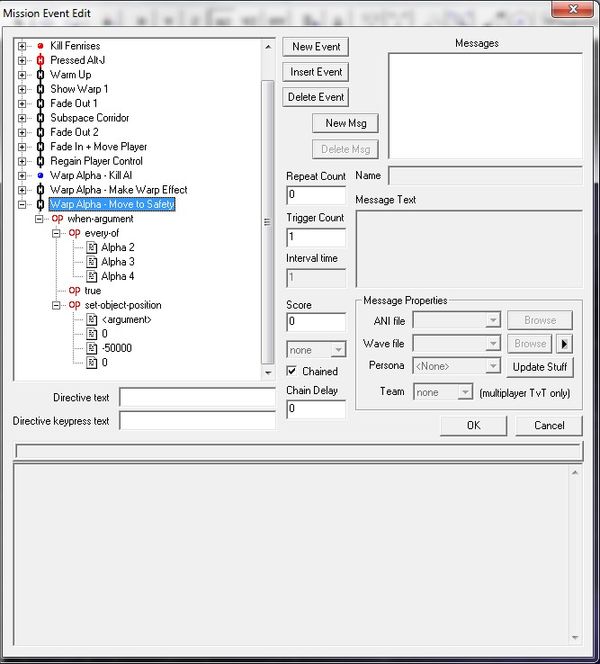Select the Fade In + Move Player event
The height and width of the screenshot is (664, 600).
98,147
